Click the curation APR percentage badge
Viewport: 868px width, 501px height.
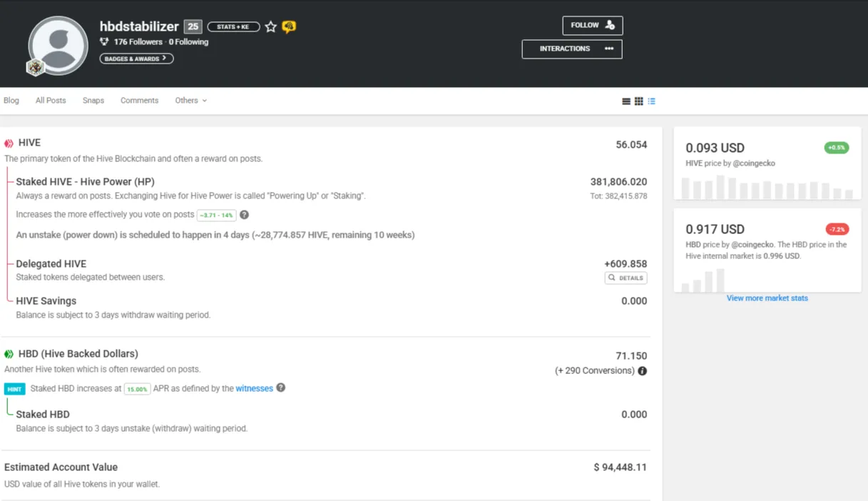click(216, 215)
